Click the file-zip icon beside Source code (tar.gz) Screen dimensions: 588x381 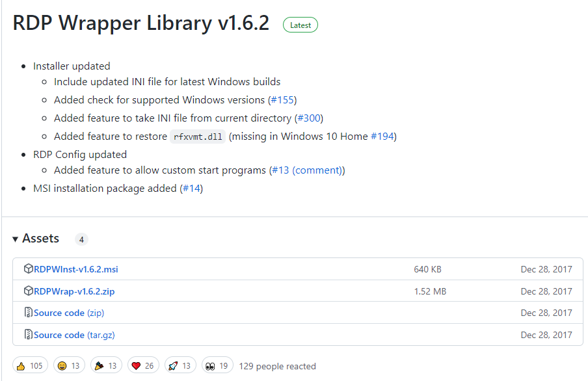tap(29, 334)
